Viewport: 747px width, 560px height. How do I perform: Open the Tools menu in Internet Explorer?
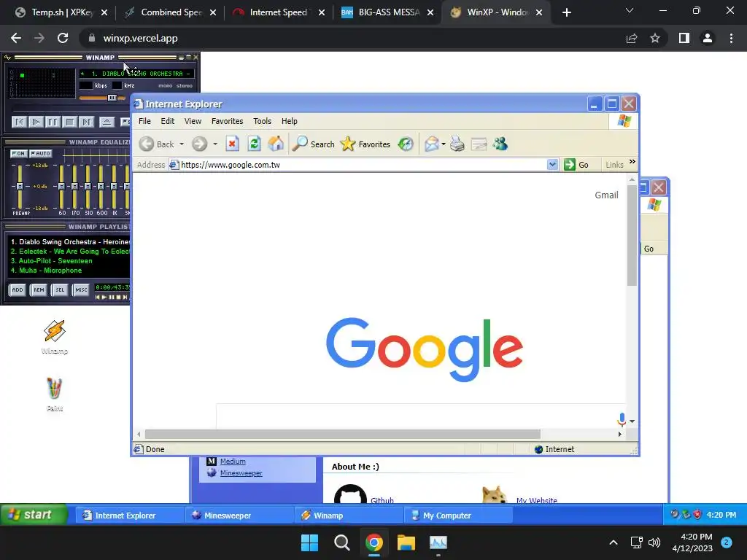[262, 121]
